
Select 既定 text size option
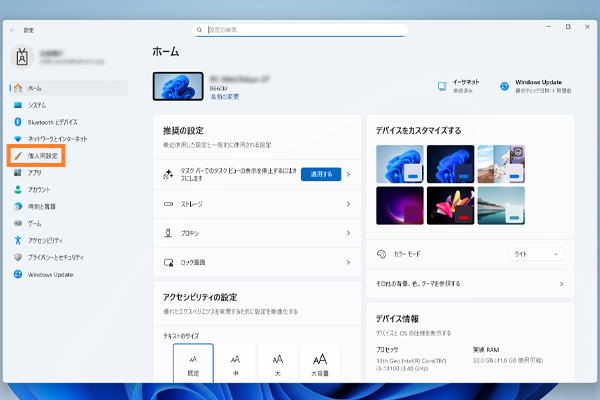coord(193,364)
